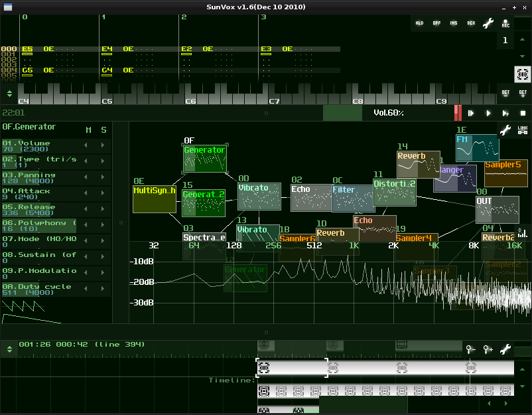Expand the keyboard panel up-down arrows
This screenshot has height=415, width=532.
[x=9, y=94]
